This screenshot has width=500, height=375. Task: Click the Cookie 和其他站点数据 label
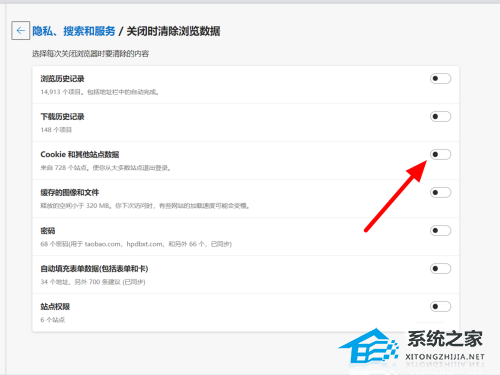[80, 154]
